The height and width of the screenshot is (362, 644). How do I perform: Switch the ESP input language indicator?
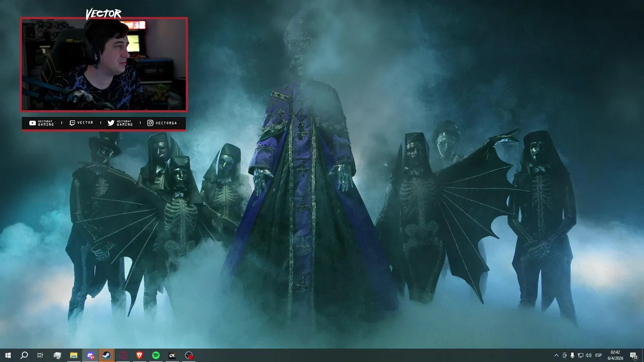click(x=598, y=355)
